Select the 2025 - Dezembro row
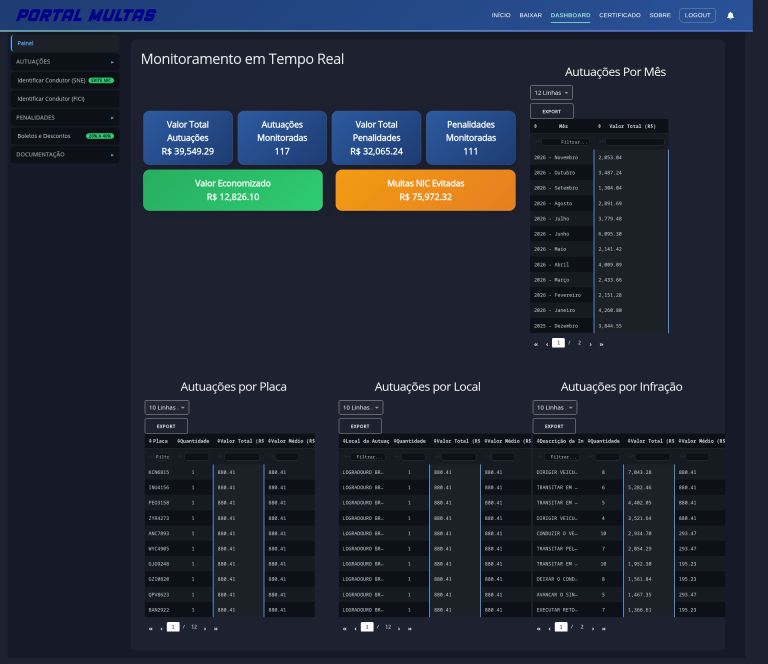The width and height of the screenshot is (768, 664). [599, 326]
